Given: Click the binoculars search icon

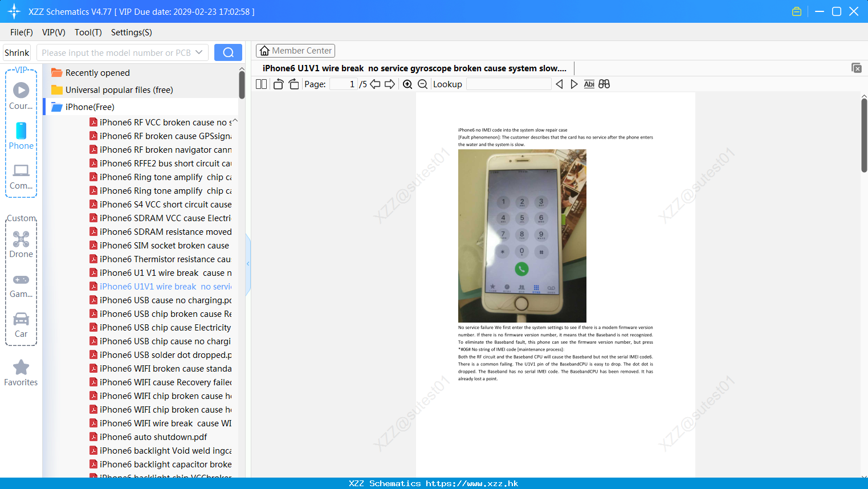Looking at the screenshot, I should pos(604,84).
